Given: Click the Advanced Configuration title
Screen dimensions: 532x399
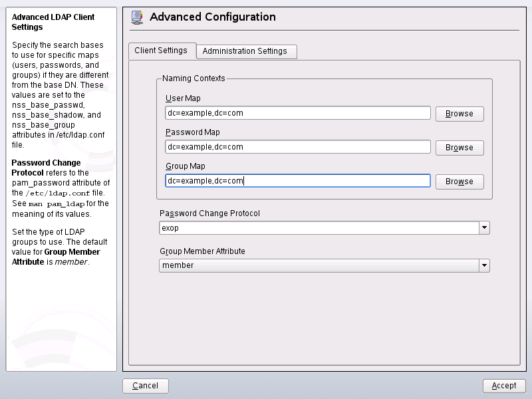Looking at the screenshot, I should (213, 17).
